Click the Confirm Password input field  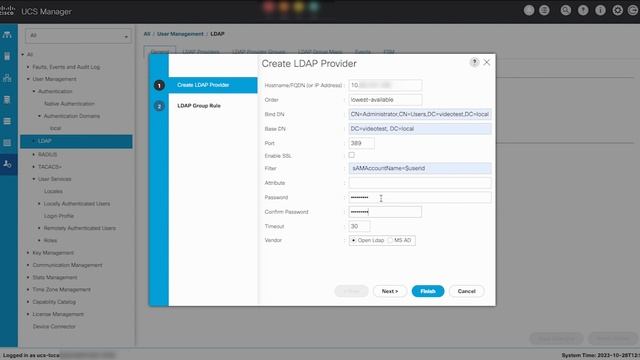[385, 212]
